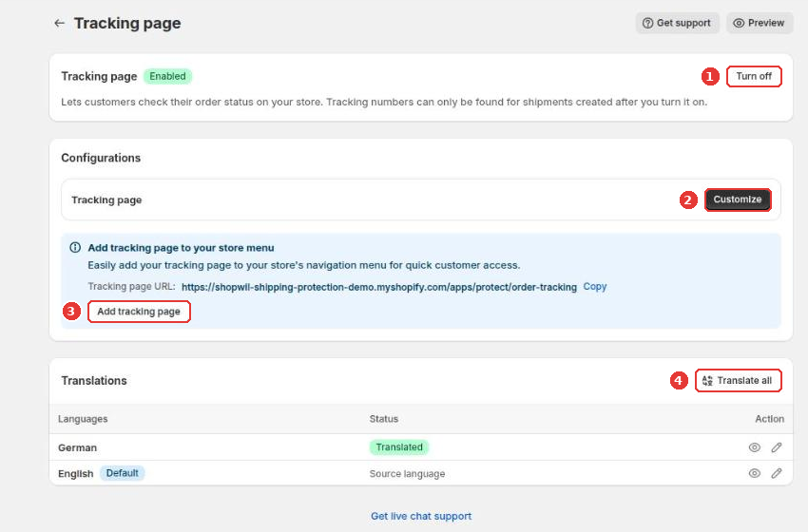Click Add tracking page button
808x532 pixels.
pos(139,312)
